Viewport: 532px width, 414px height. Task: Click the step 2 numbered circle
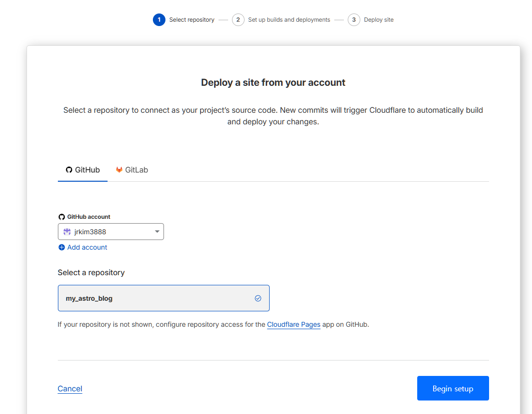(x=238, y=20)
